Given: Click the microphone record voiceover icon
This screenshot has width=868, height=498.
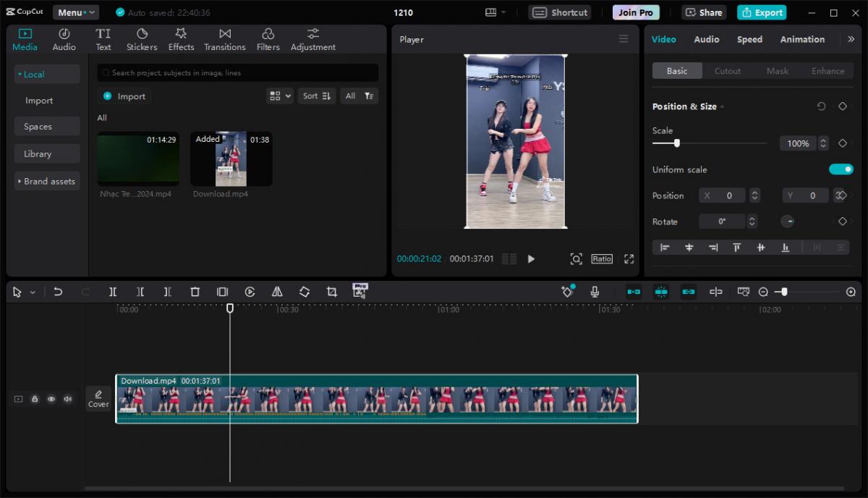Looking at the screenshot, I should coord(595,292).
